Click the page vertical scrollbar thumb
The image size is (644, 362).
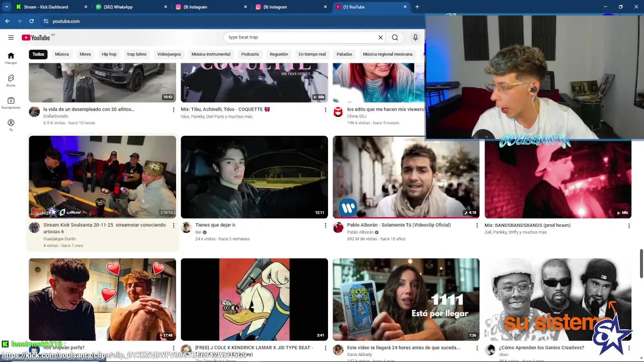tap(641, 263)
